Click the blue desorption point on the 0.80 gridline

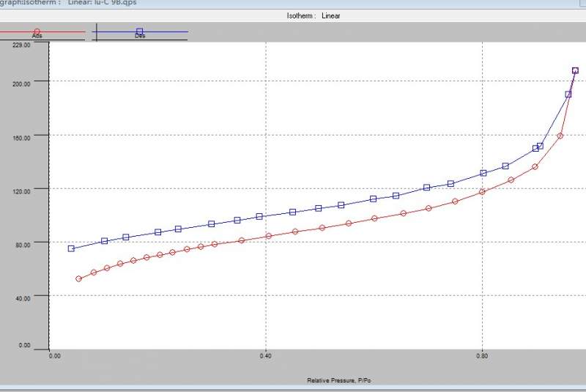point(483,173)
